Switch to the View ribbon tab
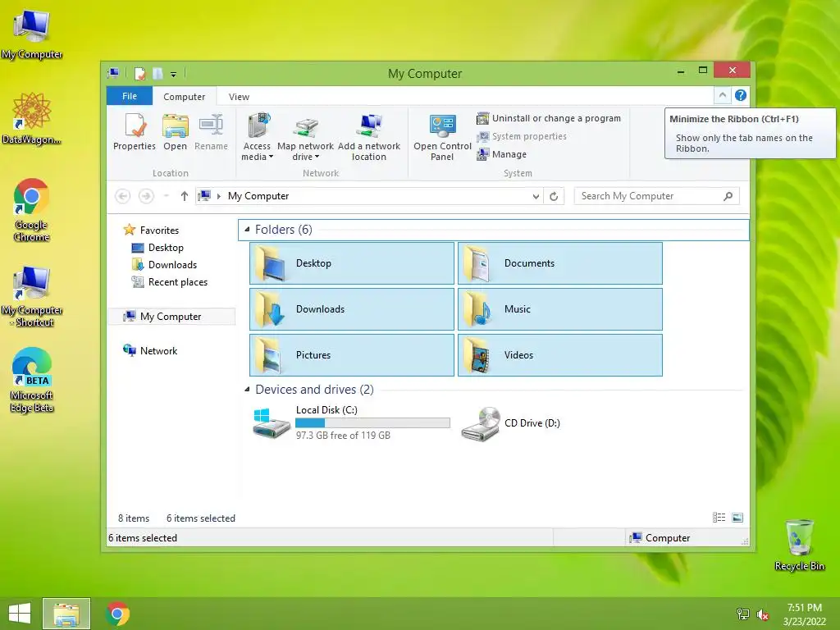This screenshot has height=630, width=840. point(239,97)
